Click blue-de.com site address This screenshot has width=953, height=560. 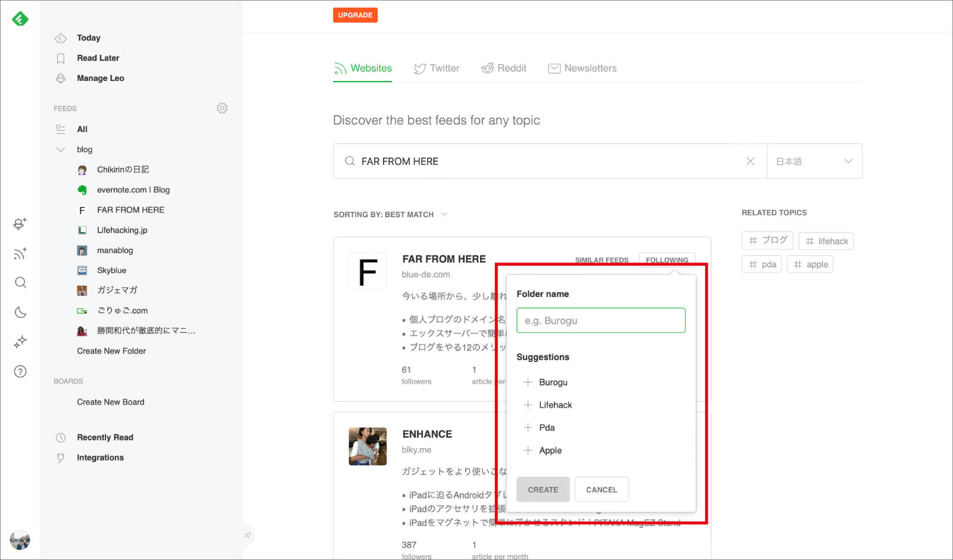click(426, 275)
